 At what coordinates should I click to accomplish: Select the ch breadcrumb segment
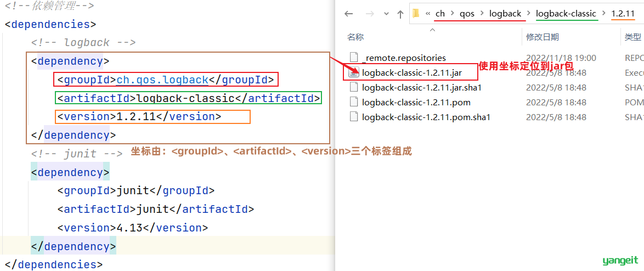(x=440, y=14)
